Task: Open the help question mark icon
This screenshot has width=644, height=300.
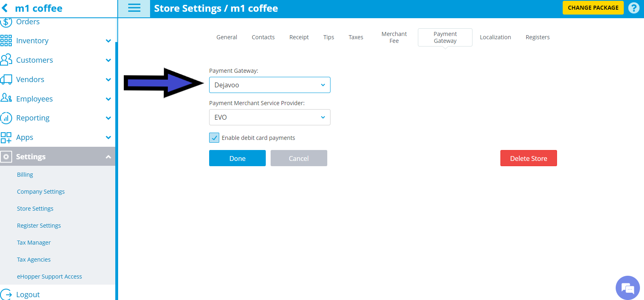Action: 634,8
